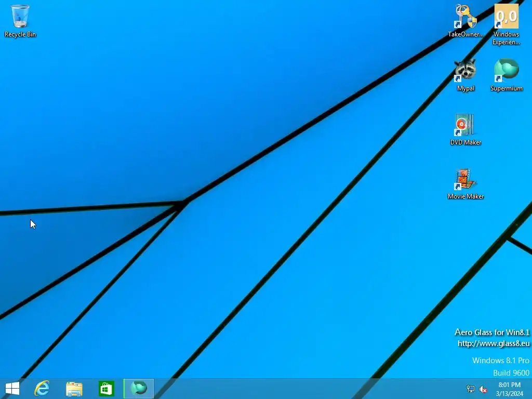Screen dimensions: 532x399
Task: Click the DVD Maker label text
Action: (465, 142)
